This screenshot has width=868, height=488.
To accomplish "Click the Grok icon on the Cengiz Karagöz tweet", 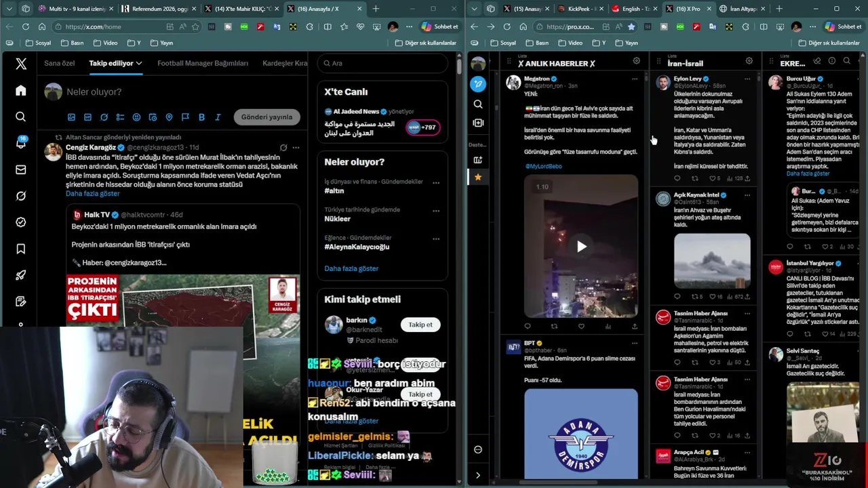I will (x=283, y=147).
